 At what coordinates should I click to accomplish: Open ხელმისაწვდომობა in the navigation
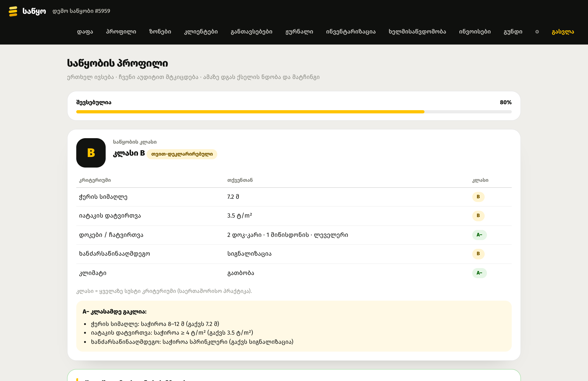(417, 32)
